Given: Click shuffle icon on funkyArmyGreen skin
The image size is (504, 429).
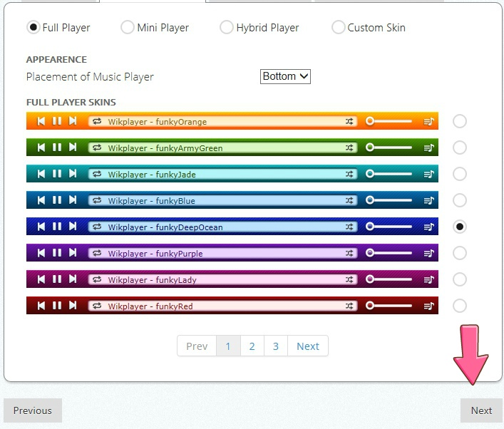Looking at the screenshot, I should [x=349, y=148].
